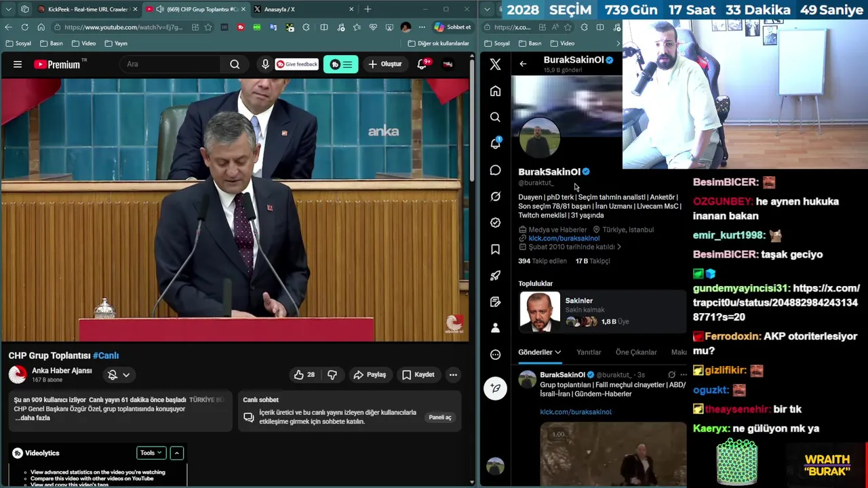
Task: Open the X logo home in sidebar
Action: click(x=495, y=64)
